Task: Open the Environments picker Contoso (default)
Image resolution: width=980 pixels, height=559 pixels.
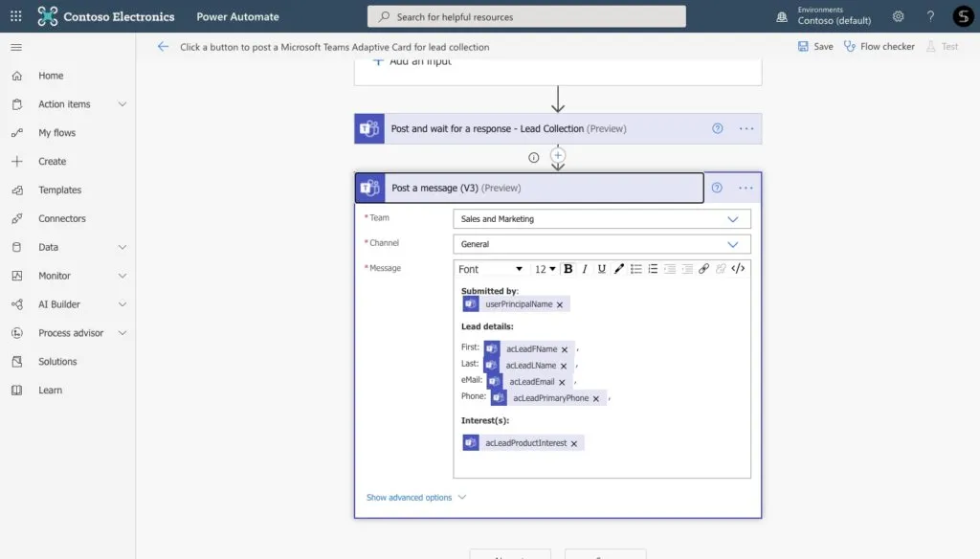Action: [x=825, y=16]
